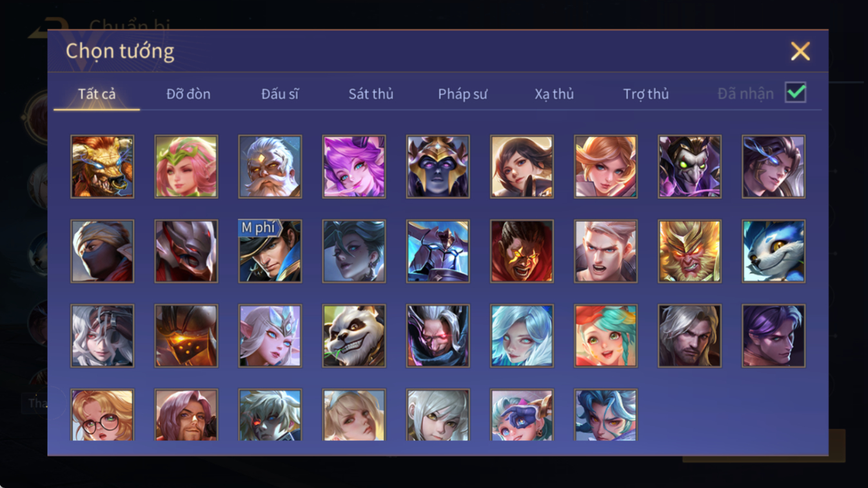Select the blonde girl with round glasses
868x488 pixels.
[103, 415]
